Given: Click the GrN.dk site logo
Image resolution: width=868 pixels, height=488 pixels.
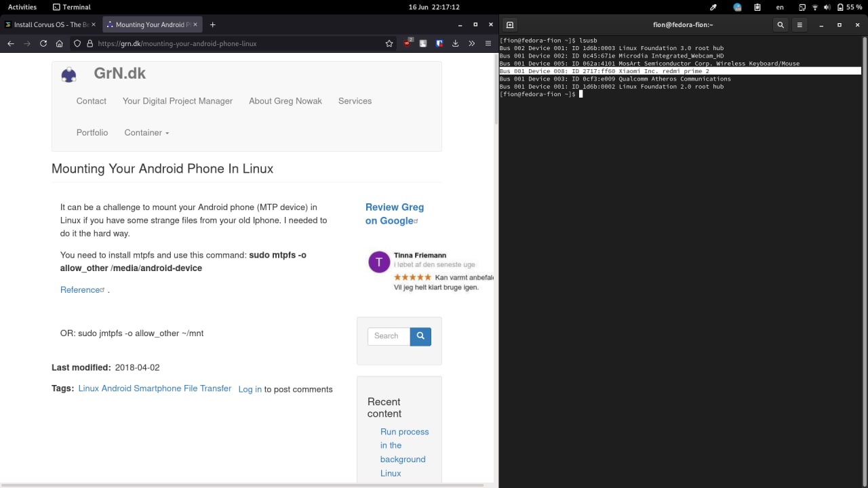Looking at the screenshot, I should click(68, 75).
